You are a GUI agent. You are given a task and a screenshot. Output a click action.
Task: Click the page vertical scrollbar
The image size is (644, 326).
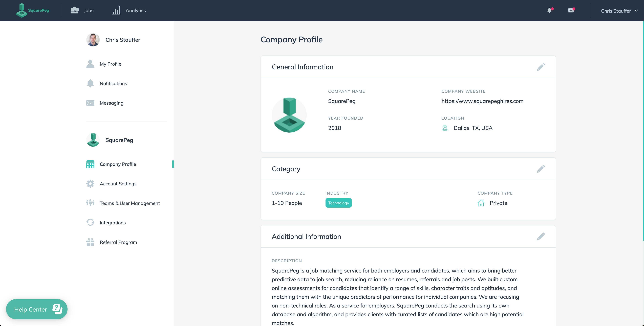643,131
